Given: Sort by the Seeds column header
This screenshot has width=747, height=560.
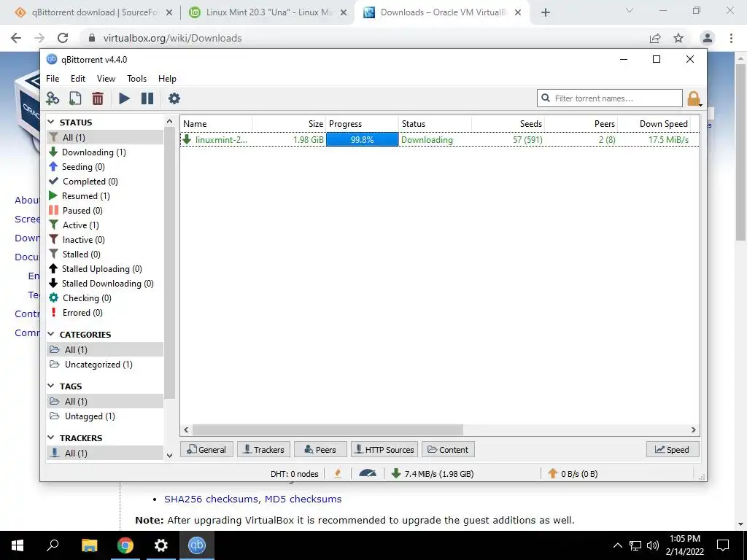Looking at the screenshot, I should click(x=508, y=124).
